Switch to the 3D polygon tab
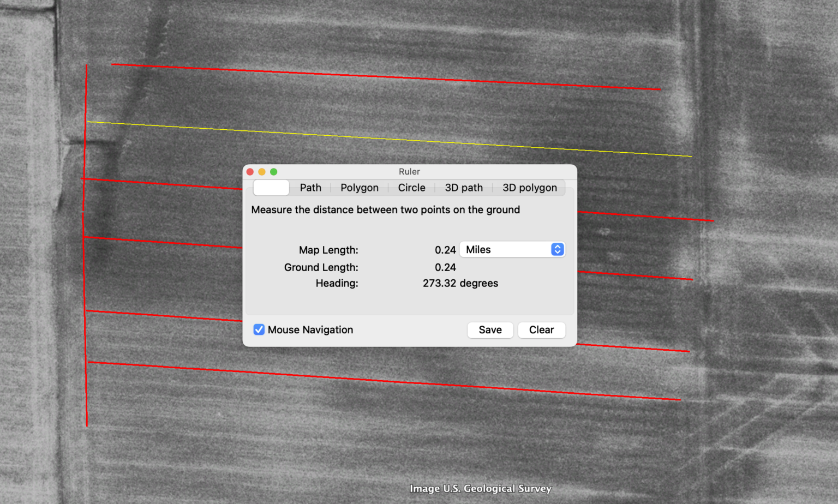838x504 pixels. 529,188
